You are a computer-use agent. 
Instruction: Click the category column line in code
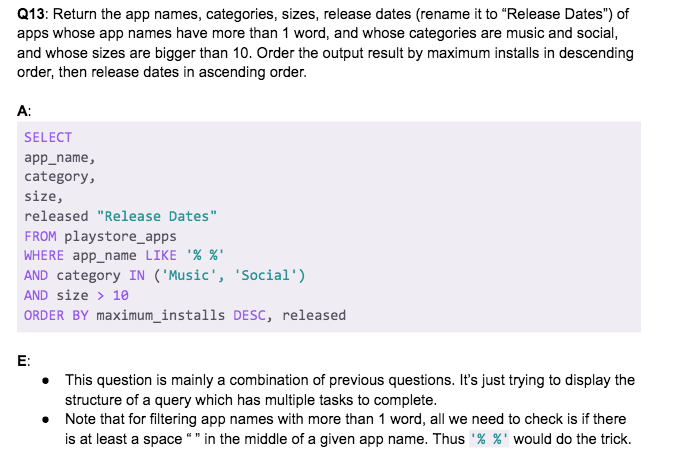tap(60, 177)
